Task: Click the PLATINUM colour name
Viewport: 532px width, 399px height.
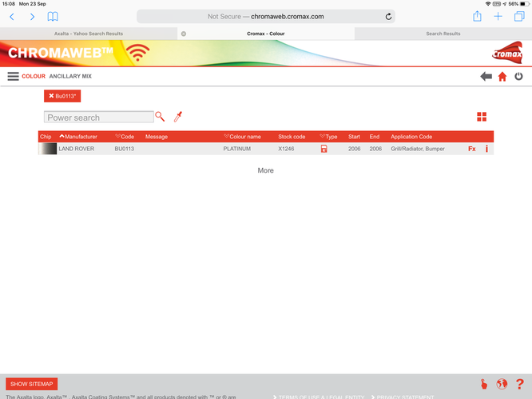Action: (x=236, y=149)
